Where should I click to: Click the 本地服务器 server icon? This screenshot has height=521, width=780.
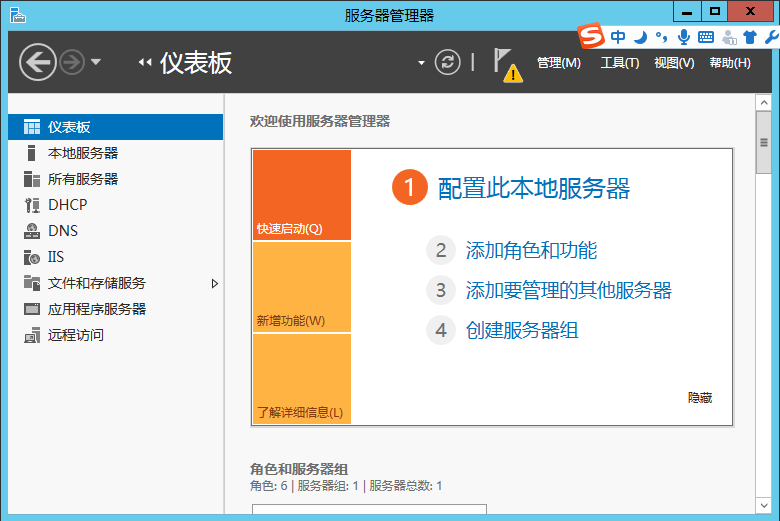coord(31,153)
